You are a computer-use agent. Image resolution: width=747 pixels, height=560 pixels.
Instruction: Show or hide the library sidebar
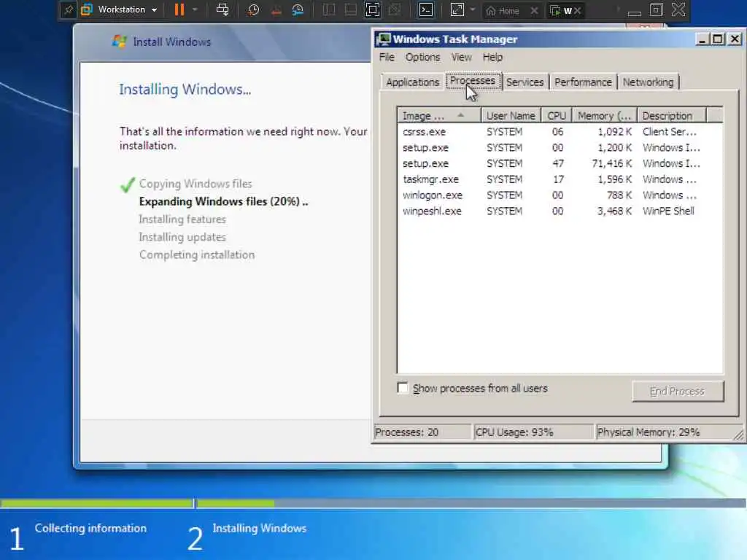coord(329,10)
